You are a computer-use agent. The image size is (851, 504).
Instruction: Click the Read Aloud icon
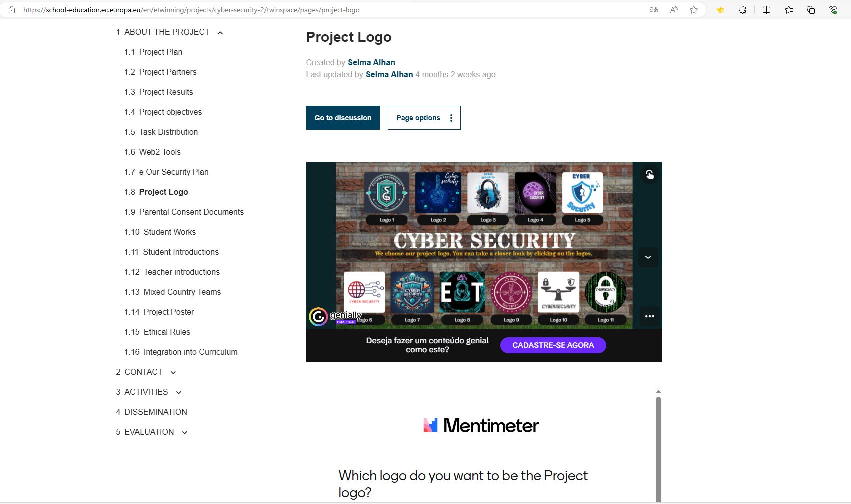click(x=674, y=10)
